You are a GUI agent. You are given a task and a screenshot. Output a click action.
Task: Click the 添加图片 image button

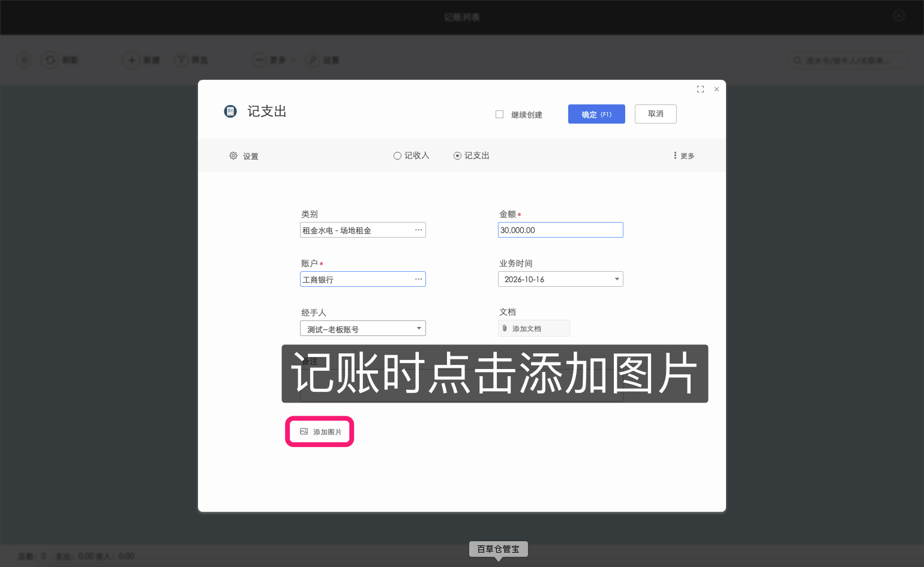coord(320,431)
